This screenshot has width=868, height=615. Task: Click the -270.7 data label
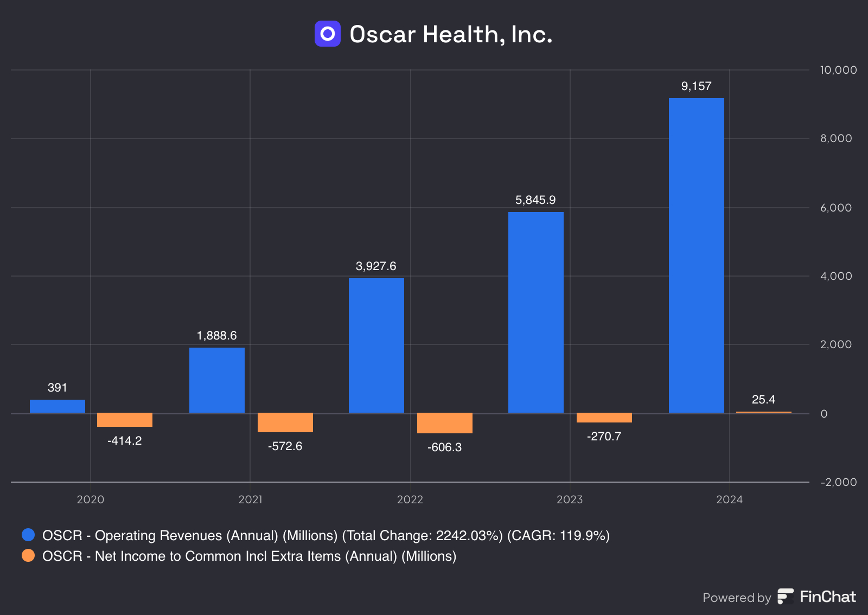click(604, 437)
